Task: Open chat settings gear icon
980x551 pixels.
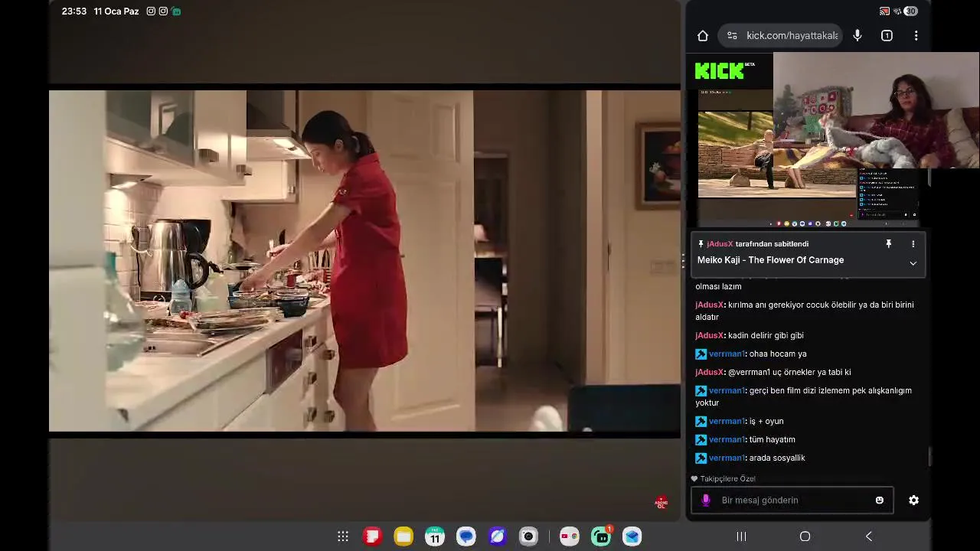Action: coord(913,500)
